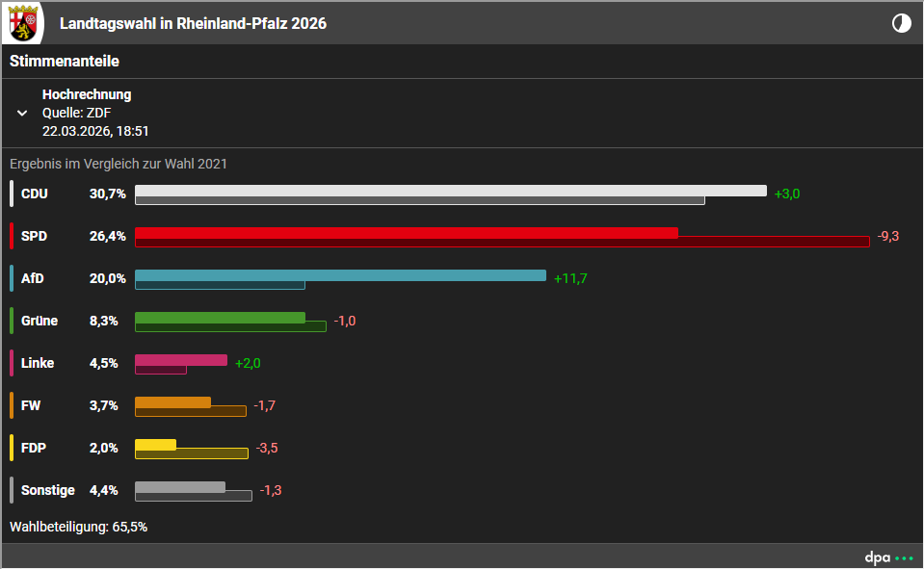The width and height of the screenshot is (924, 569).
Task: Select the green Grüne result bar
Action: click(220, 318)
